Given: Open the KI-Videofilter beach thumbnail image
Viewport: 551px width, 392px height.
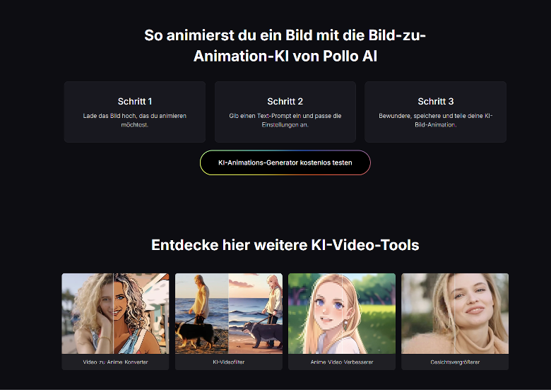Looking at the screenshot, I should 228,314.
